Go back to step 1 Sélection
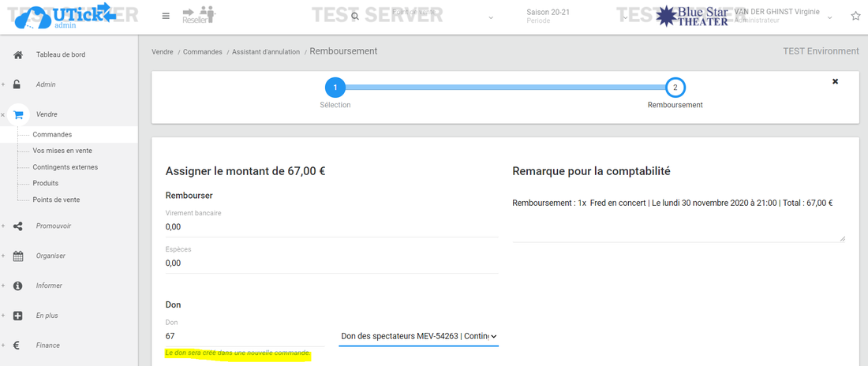 pos(335,88)
